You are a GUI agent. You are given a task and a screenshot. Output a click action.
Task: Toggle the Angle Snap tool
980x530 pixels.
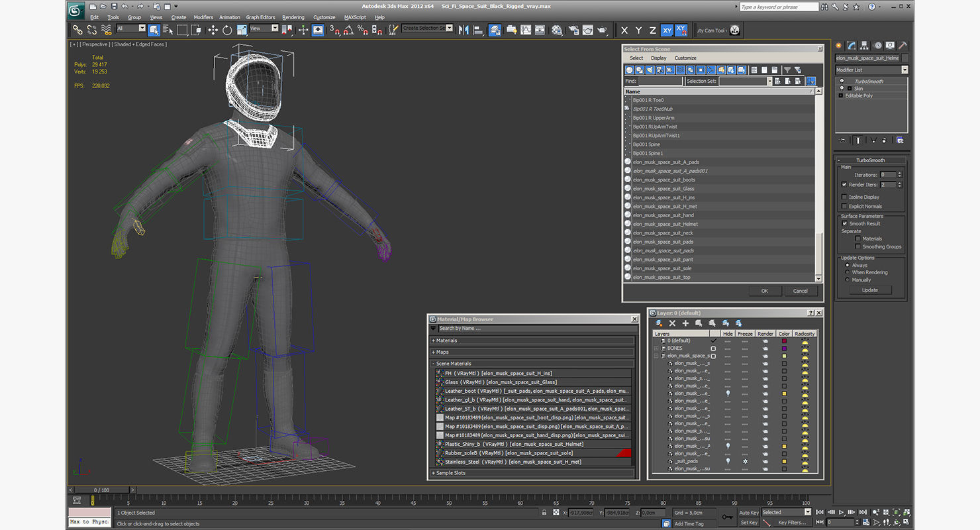[348, 30]
